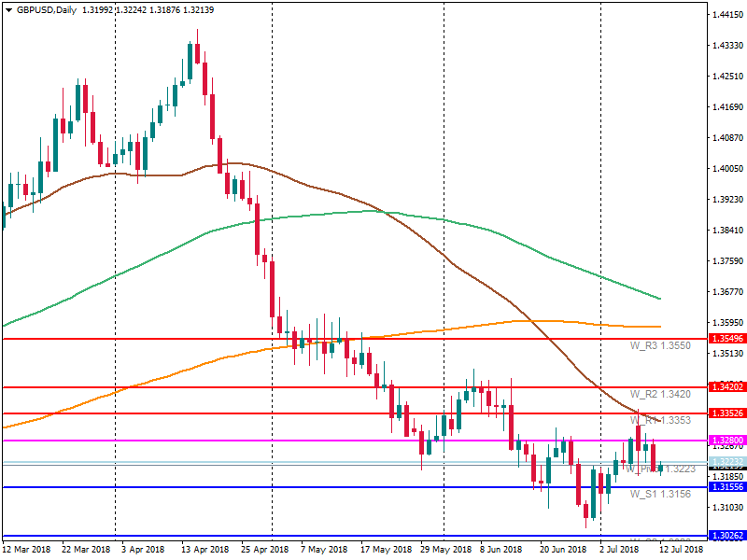Select the blue 1.30262 price label
The height and width of the screenshot is (560, 747).
coord(726,536)
